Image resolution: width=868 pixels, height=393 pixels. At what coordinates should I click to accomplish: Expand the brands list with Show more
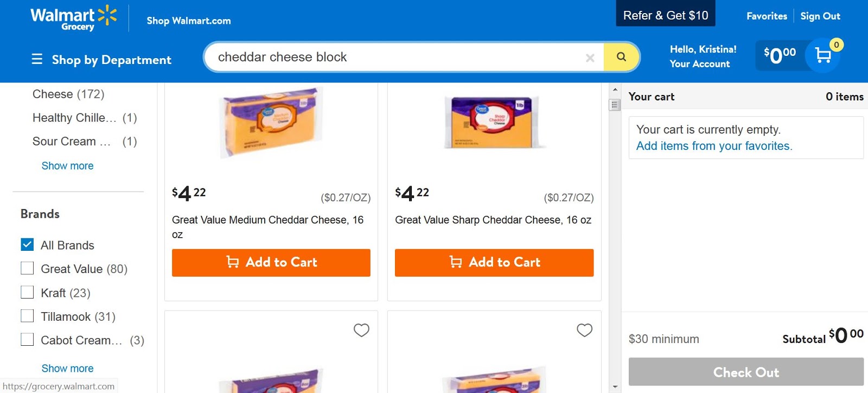tap(67, 368)
